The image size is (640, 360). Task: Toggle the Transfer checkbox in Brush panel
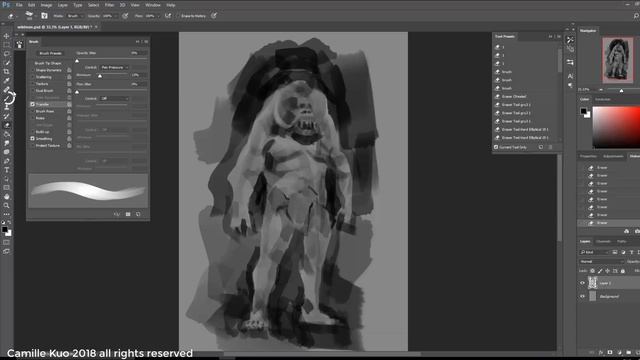pos(32,104)
